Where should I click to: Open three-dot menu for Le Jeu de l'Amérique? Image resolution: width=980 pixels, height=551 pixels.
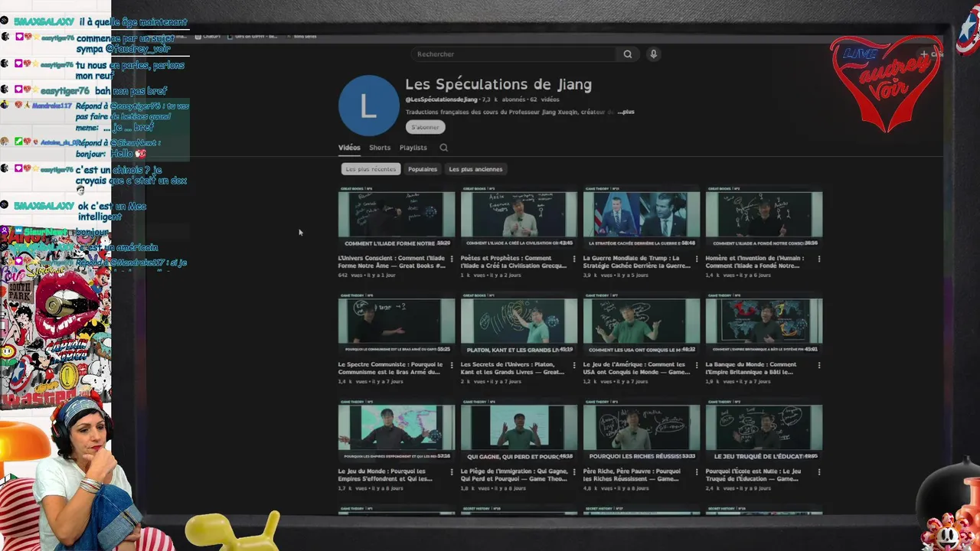pos(696,365)
